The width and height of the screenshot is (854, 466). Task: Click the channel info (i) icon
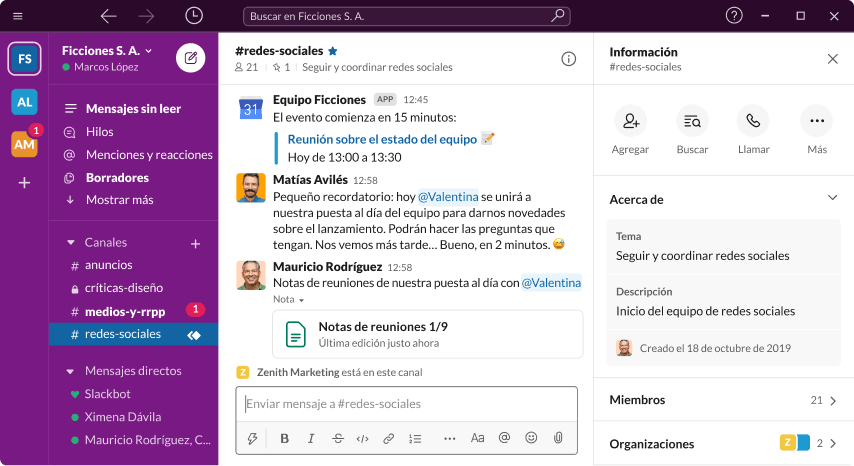(x=568, y=59)
